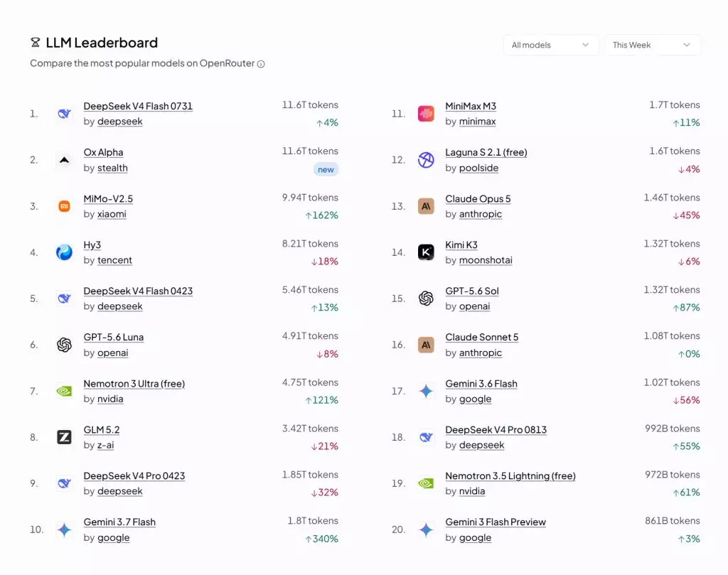Open the Claude Sonnet 5 model page
Image resolution: width=728 pixels, height=575 pixels.
tap(481, 338)
